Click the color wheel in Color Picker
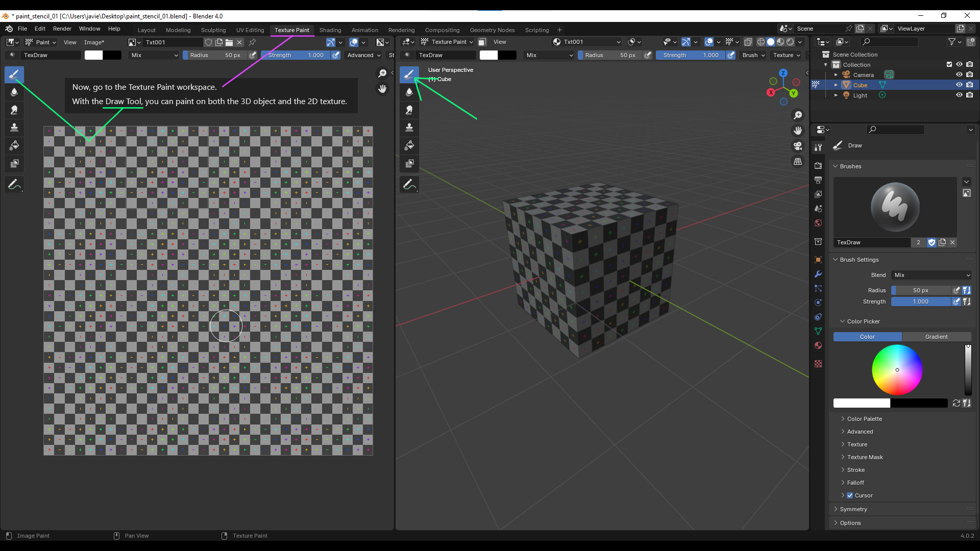 click(x=897, y=370)
